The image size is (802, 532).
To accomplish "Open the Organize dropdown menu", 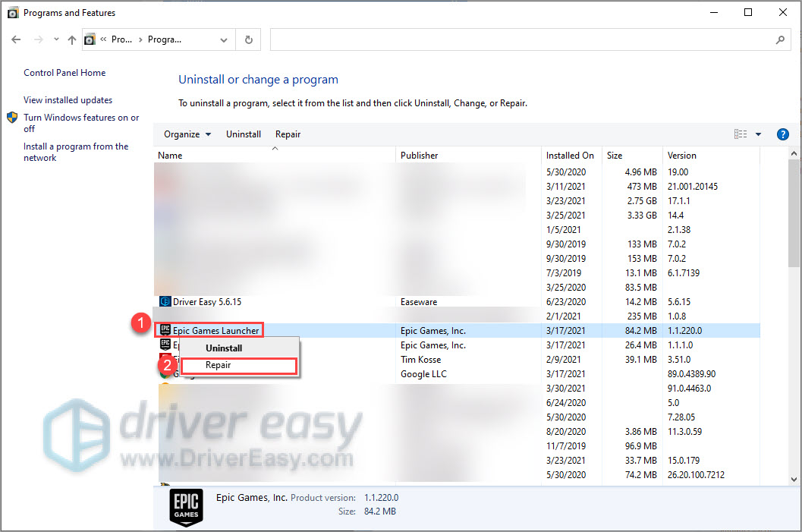I will [x=187, y=134].
